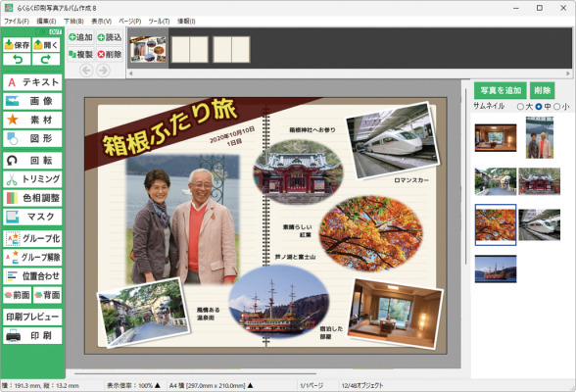Open the ファイル(F) menu
576x392 pixels.
tap(16, 22)
